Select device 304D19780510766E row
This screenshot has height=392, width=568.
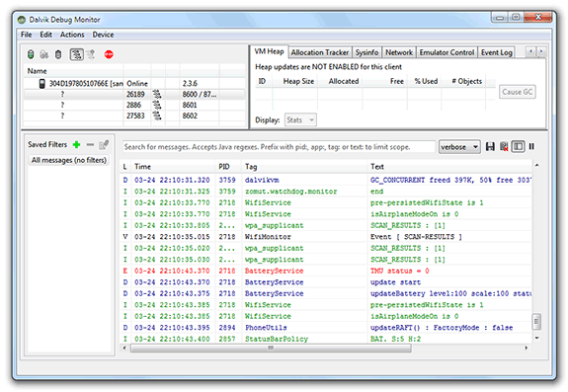(x=134, y=84)
